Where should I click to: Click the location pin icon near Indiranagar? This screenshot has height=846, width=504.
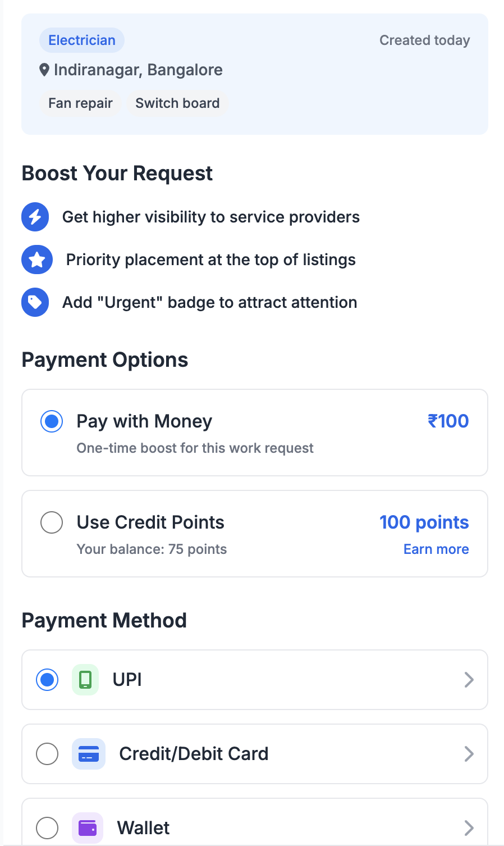[44, 70]
